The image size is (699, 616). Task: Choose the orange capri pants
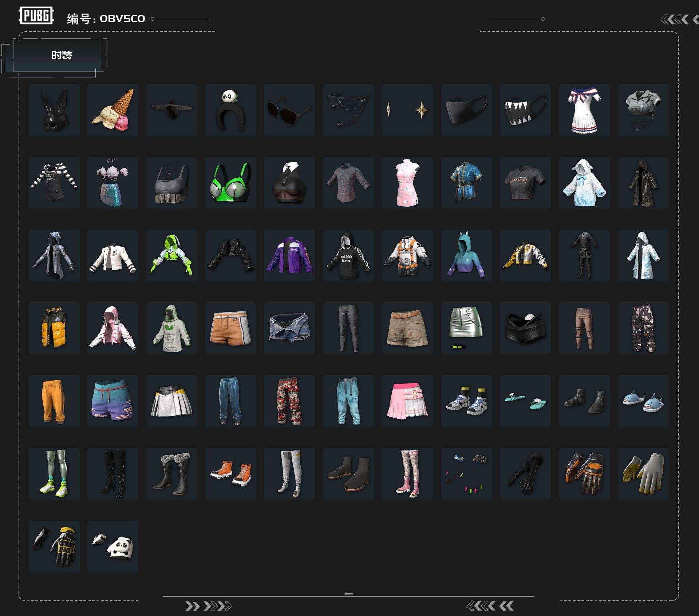pyautogui.click(x=54, y=401)
